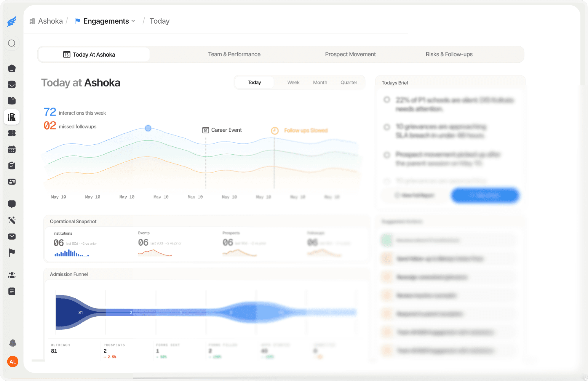Open the folder icon in the sidebar
This screenshot has height=381, width=588.
coord(12,101)
